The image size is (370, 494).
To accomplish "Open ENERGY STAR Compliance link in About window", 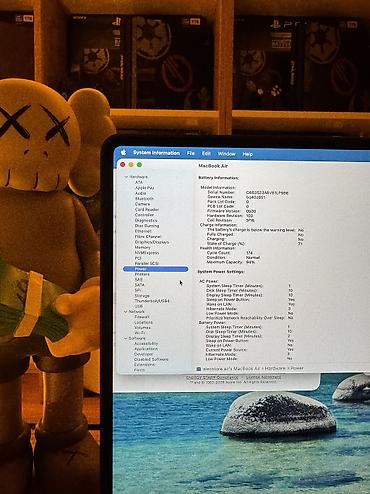I will [x=212, y=377].
